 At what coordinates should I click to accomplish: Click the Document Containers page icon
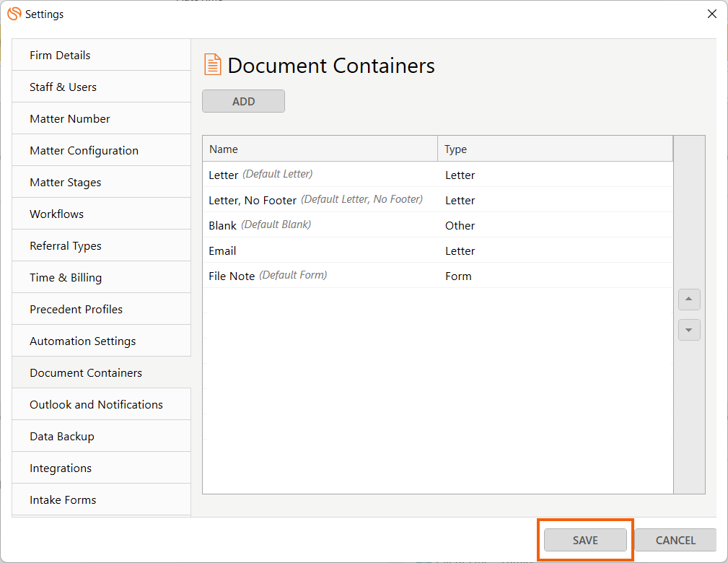point(212,65)
